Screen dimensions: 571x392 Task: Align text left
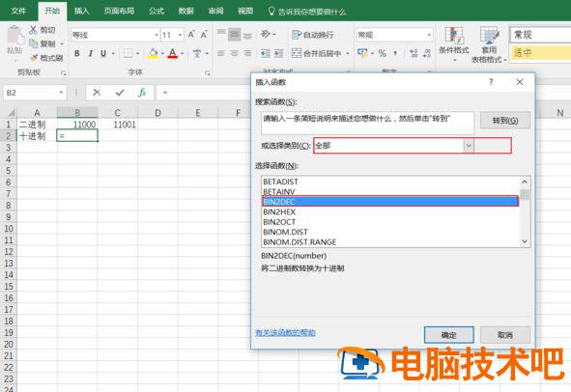(x=221, y=53)
